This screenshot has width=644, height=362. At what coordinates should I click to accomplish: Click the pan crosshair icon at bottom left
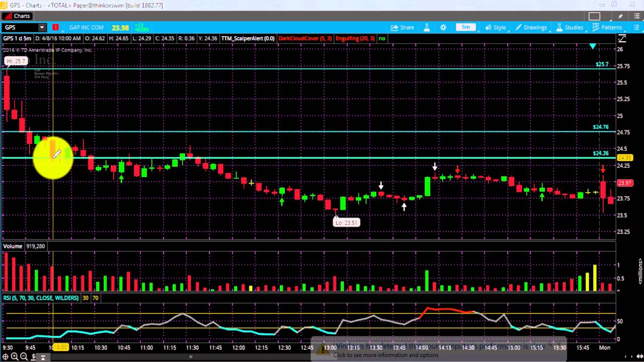6,357
